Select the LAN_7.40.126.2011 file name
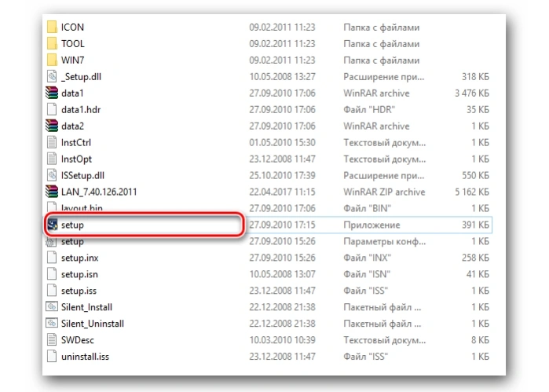 (x=99, y=192)
